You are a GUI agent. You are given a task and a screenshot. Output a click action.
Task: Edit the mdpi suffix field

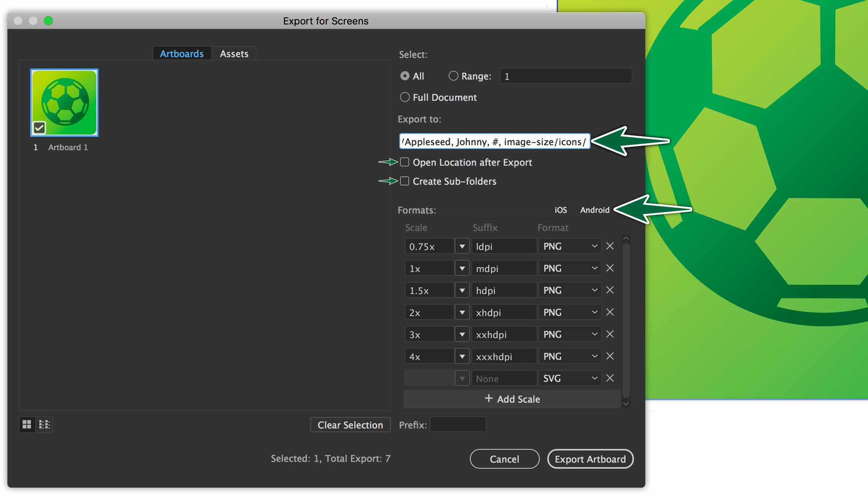point(504,269)
